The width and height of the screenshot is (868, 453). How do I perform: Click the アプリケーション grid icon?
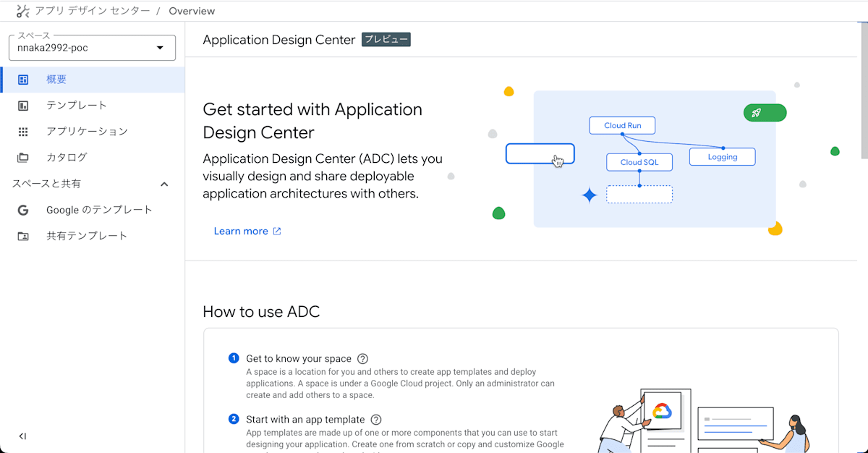point(23,132)
